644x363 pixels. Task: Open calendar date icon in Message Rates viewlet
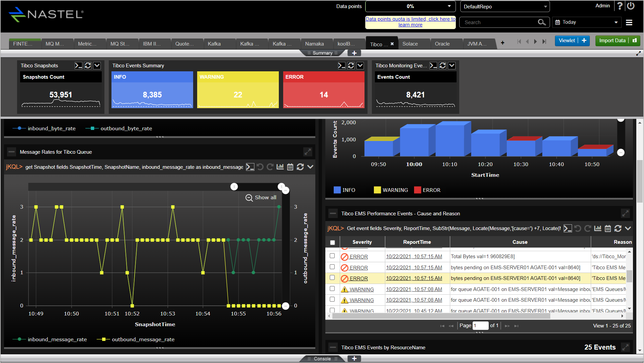(x=290, y=167)
